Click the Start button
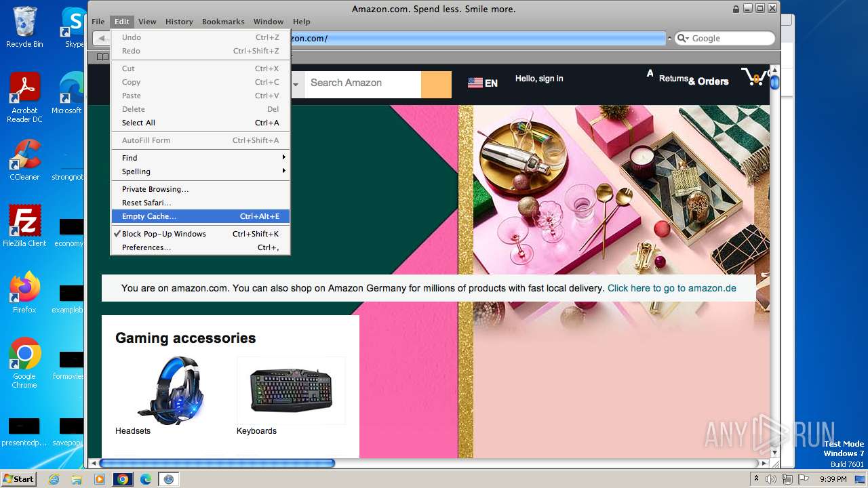The height and width of the screenshot is (488, 868). click(19, 479)
